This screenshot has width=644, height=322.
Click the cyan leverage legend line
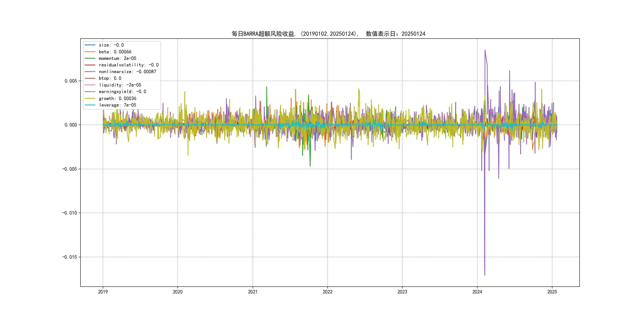90,105
